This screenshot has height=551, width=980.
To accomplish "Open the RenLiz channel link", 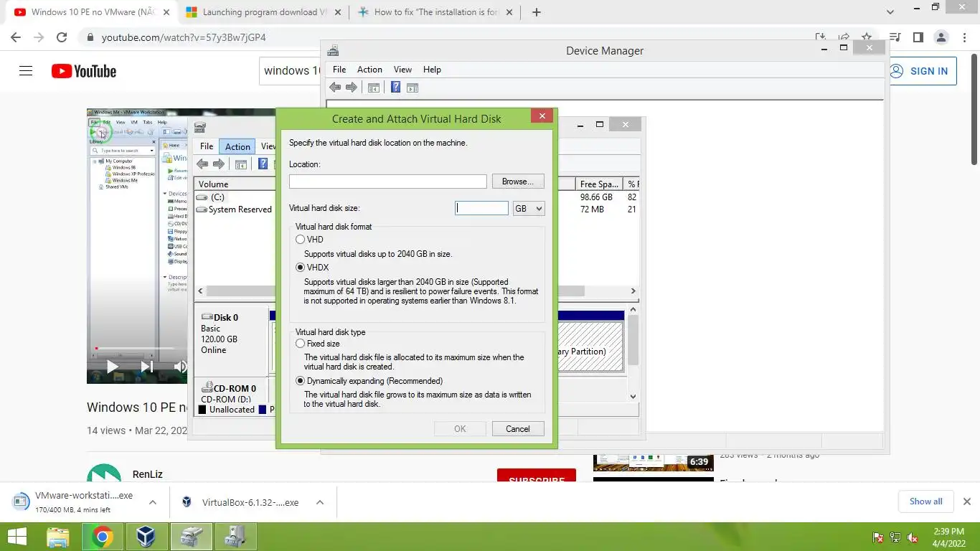I will (147, 474).
